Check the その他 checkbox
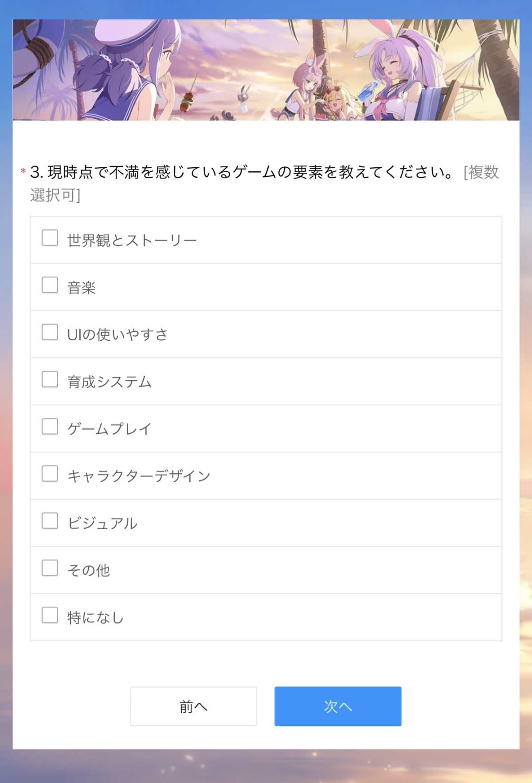The width and height of the screenshot is (532, 783). tap(50, 568)
